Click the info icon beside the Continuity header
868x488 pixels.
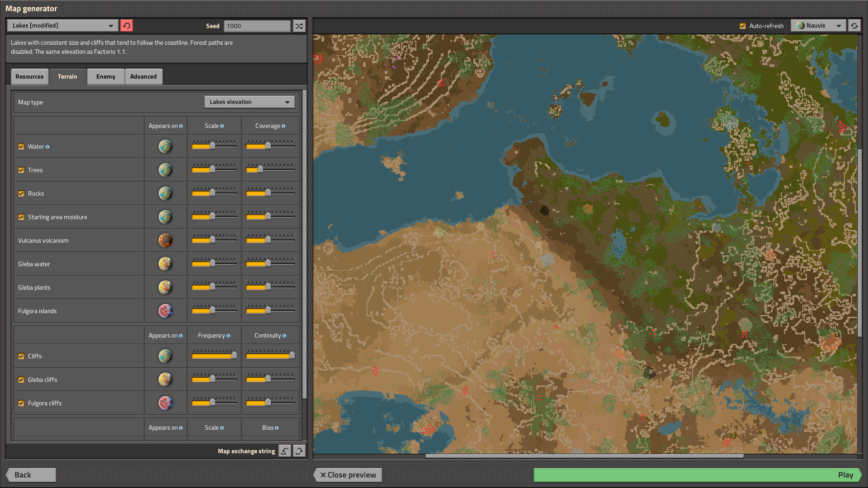[284, 336]
